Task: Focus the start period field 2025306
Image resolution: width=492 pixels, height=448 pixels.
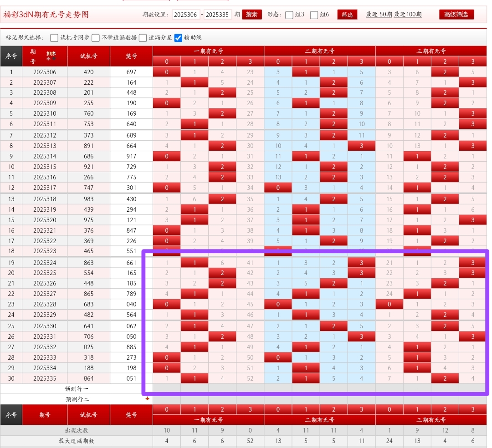Action: (186, 15)
